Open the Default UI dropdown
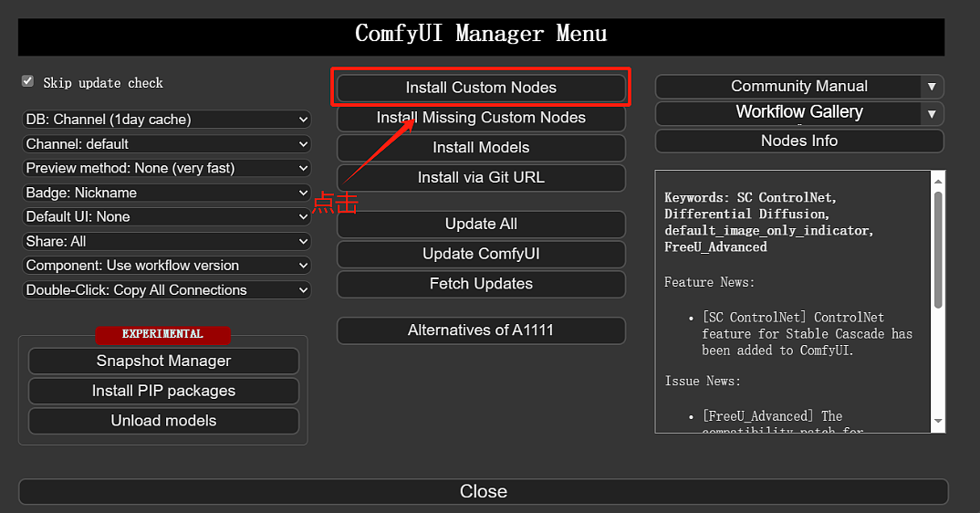 pos(166,217)
